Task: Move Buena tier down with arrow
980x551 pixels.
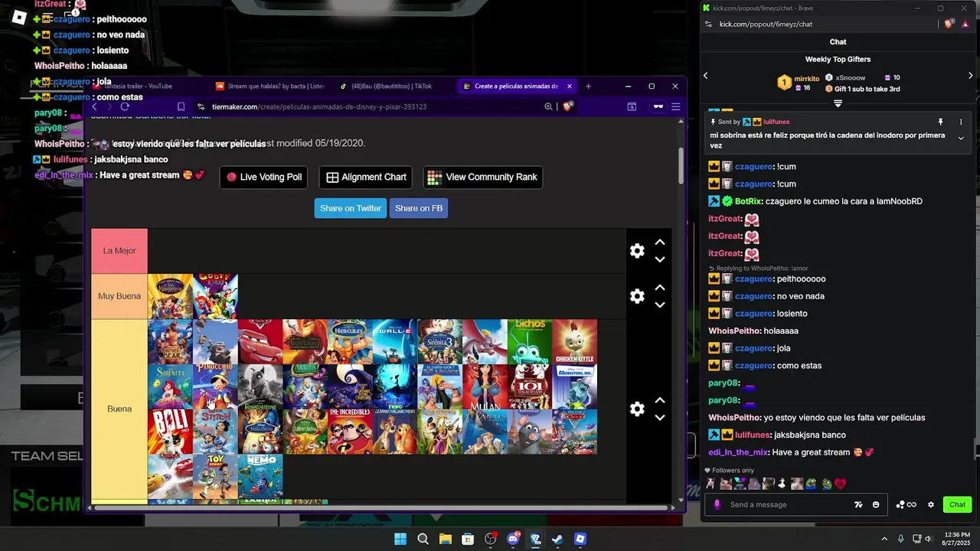Action: click(660, 418)
